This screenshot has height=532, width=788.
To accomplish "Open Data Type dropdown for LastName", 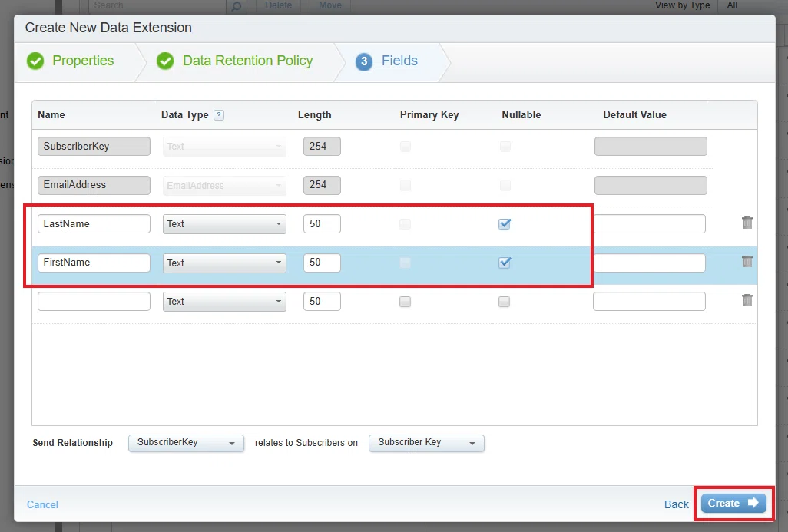I will (224, 224).
